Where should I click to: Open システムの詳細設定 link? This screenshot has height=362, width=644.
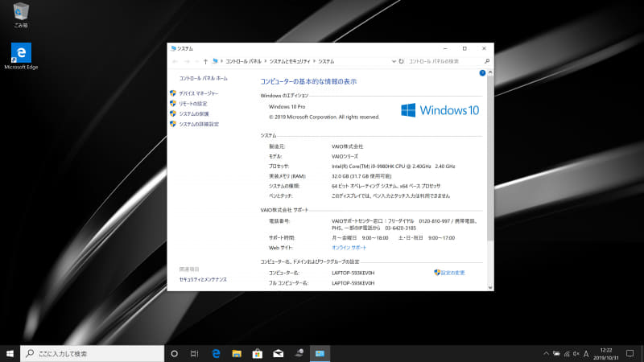pos(198,125)
